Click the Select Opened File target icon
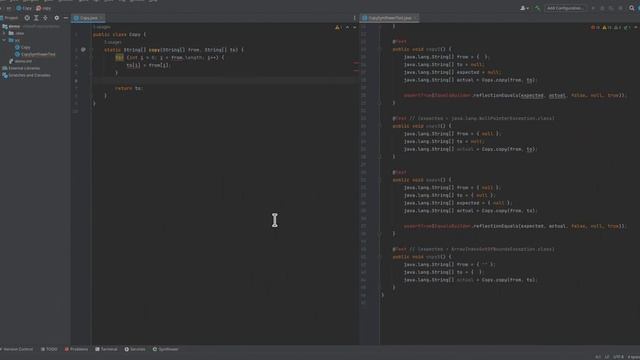The image size is (640, 360). coord(27,18)
